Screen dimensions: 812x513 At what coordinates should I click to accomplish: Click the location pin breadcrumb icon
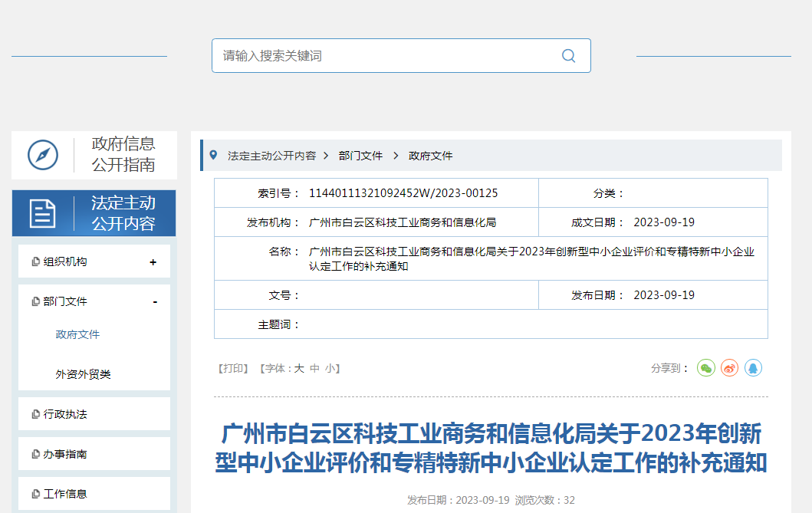coord(213,155)
